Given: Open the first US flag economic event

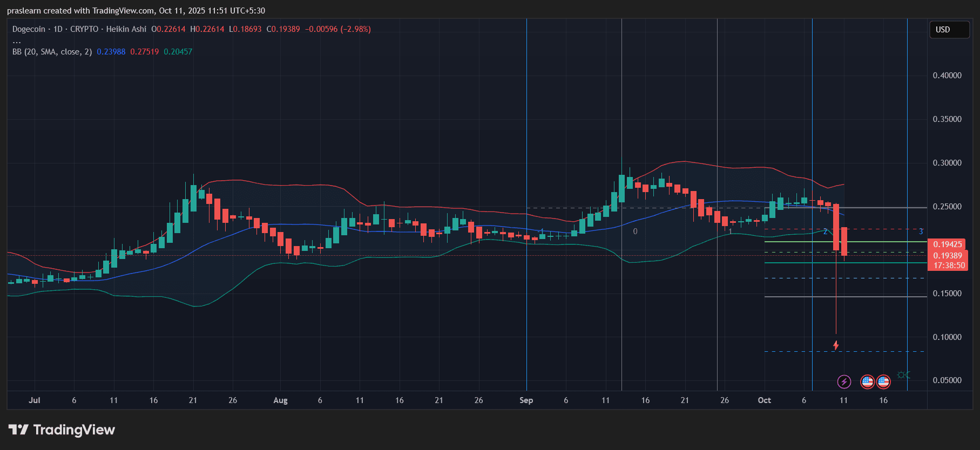Looking at the screenshot, I should tap(867, 382).
